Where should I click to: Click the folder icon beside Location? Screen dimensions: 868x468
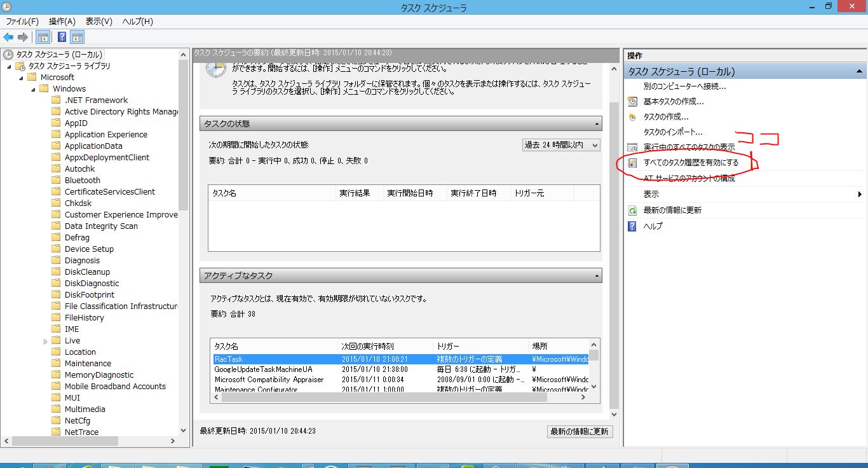tap(57, 352)
